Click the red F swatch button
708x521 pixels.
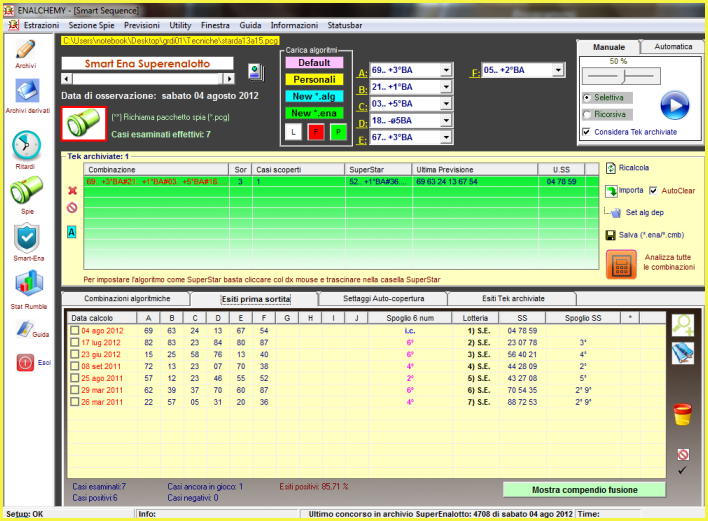coord(316,132)
